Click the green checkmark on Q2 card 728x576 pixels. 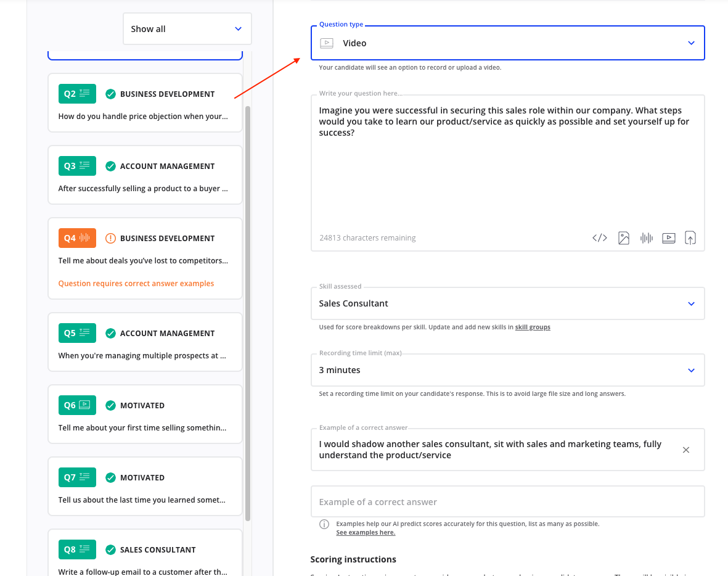pos(110,94)
